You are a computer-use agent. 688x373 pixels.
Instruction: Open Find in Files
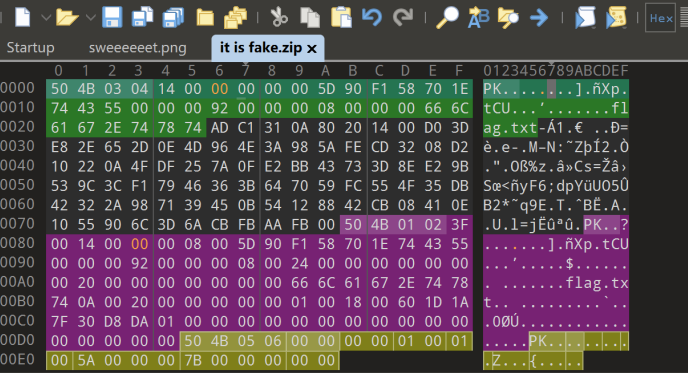point(508,18)
